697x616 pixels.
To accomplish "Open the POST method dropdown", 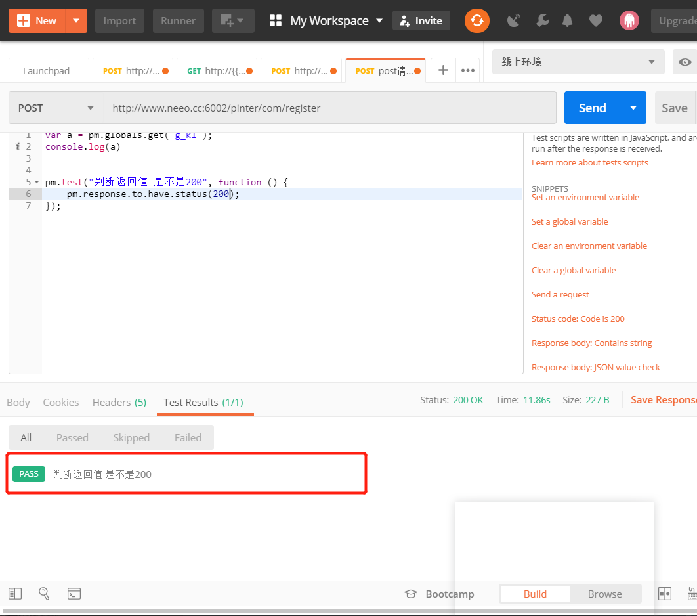I will (x=56, y=108).
